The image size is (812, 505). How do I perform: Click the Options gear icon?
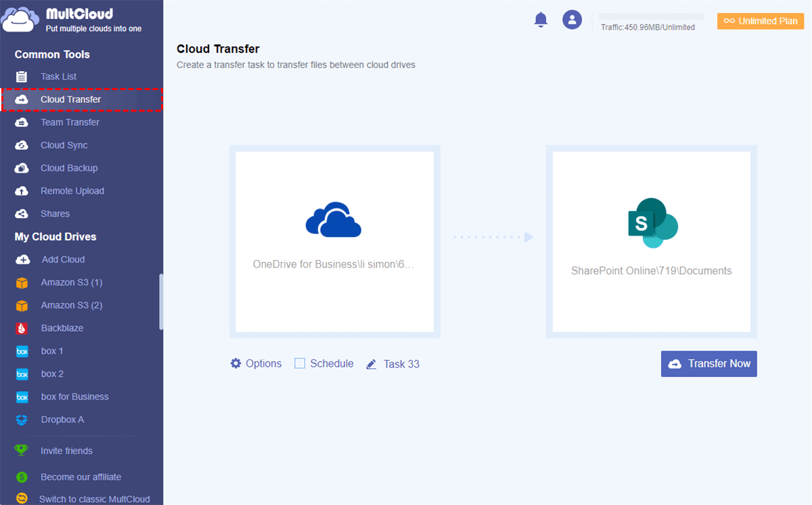tap(235, 364)
